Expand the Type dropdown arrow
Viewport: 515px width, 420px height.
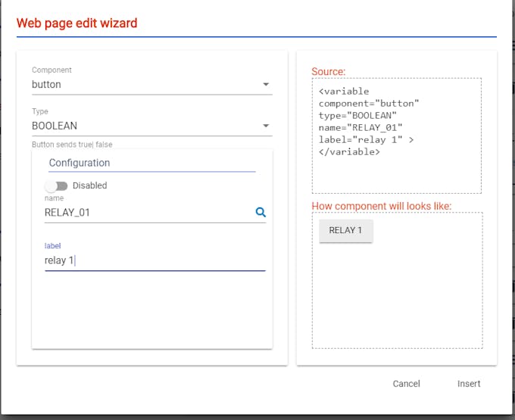point(266,126)
